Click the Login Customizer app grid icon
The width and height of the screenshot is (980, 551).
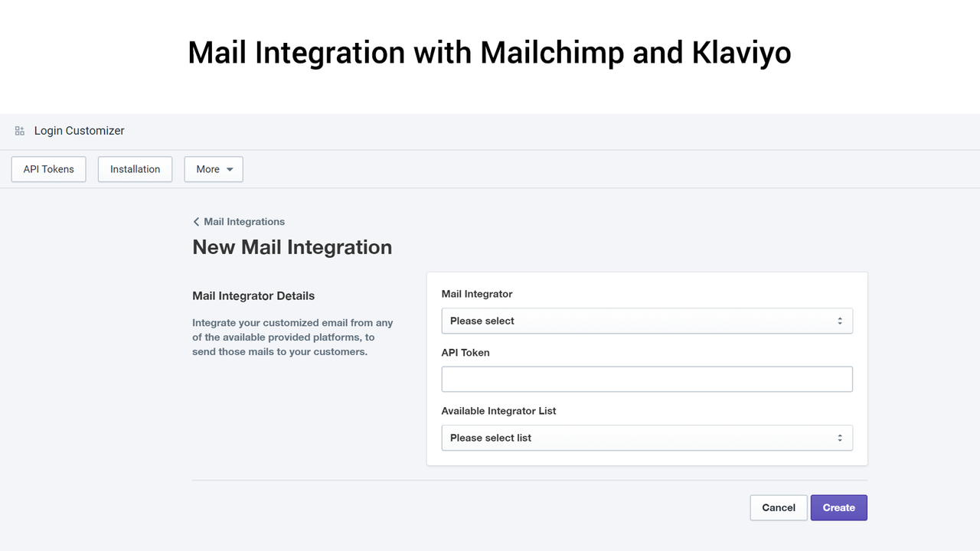(19, 130)
